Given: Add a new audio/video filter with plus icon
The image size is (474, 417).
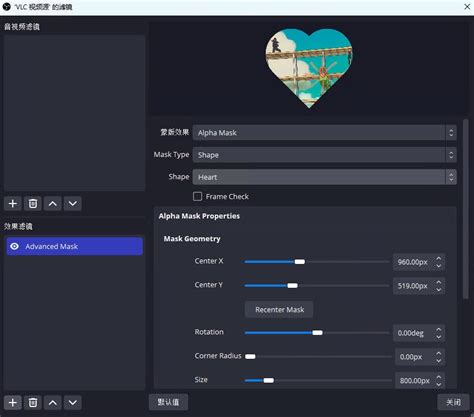Looking at the screenshot, I should [x=13, y=203].
